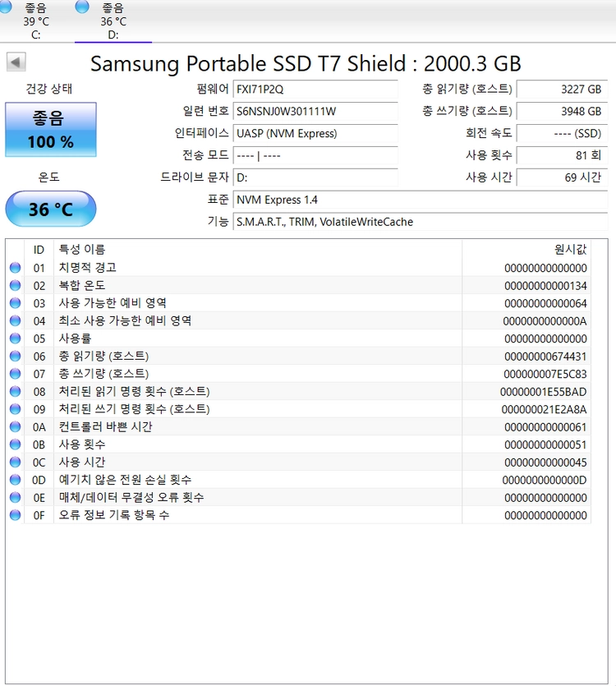
Task: Select the 오류 정보 기록 항목 수 row
Action: tap(298, 515)
